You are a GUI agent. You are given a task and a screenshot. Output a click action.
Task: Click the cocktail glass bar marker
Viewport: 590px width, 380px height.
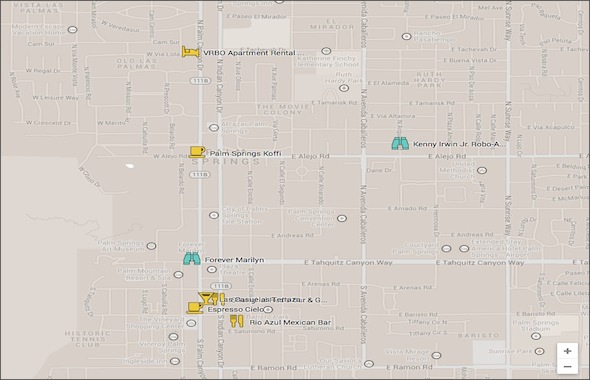point(205,298)
